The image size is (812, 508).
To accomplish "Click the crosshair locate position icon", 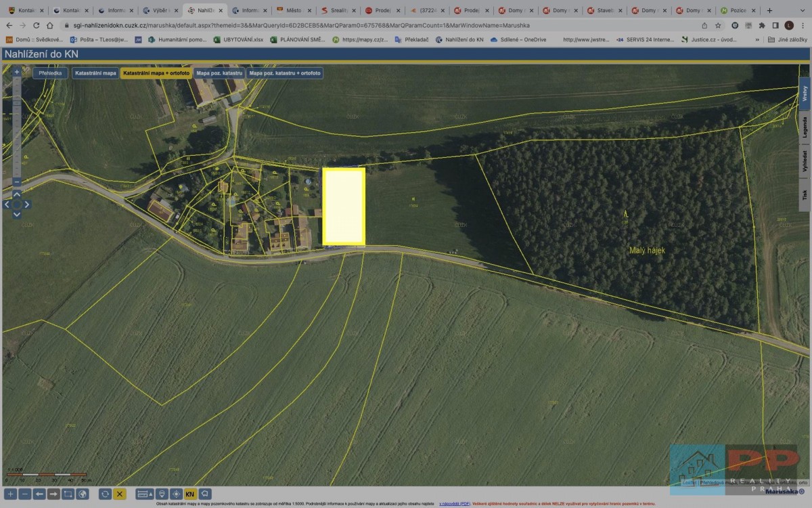I will [176, 494].
